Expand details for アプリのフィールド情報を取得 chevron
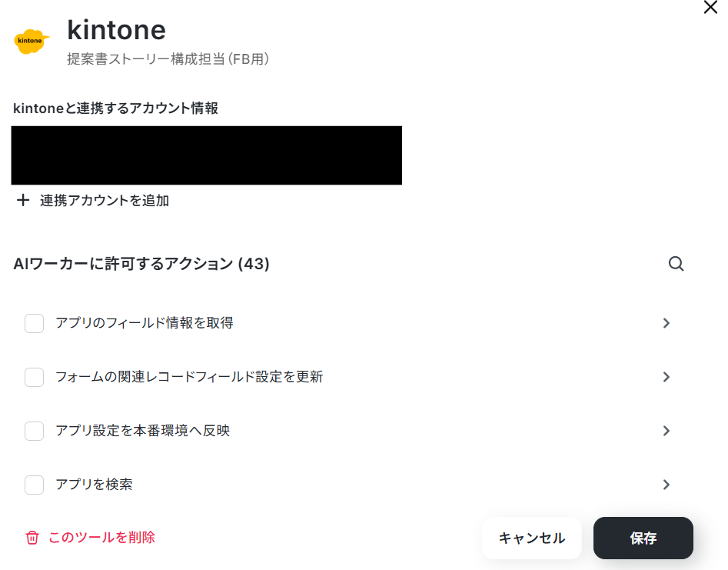Image resolution: width=728 pixels, height=570 pixels. pos(667,323)
